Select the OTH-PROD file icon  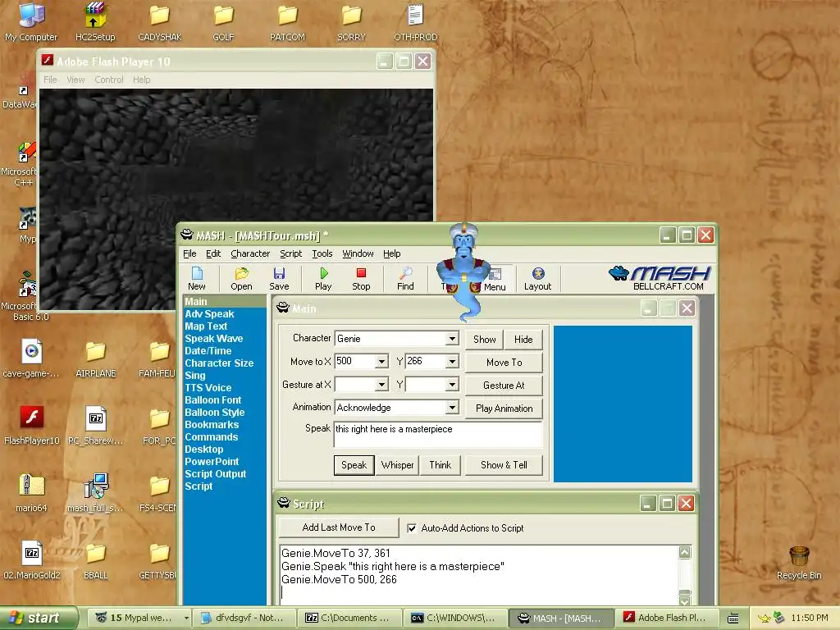tap(416, 22)
